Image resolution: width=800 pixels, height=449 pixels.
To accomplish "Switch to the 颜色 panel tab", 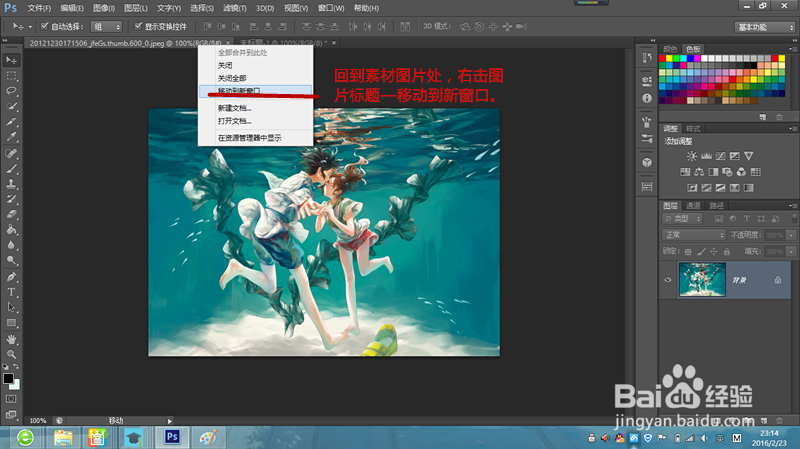I will click(x=670, y=49).
